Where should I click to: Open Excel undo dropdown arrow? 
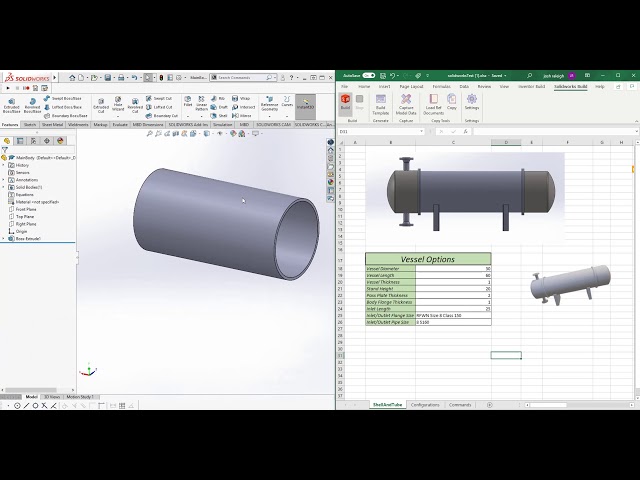point(398,76)
